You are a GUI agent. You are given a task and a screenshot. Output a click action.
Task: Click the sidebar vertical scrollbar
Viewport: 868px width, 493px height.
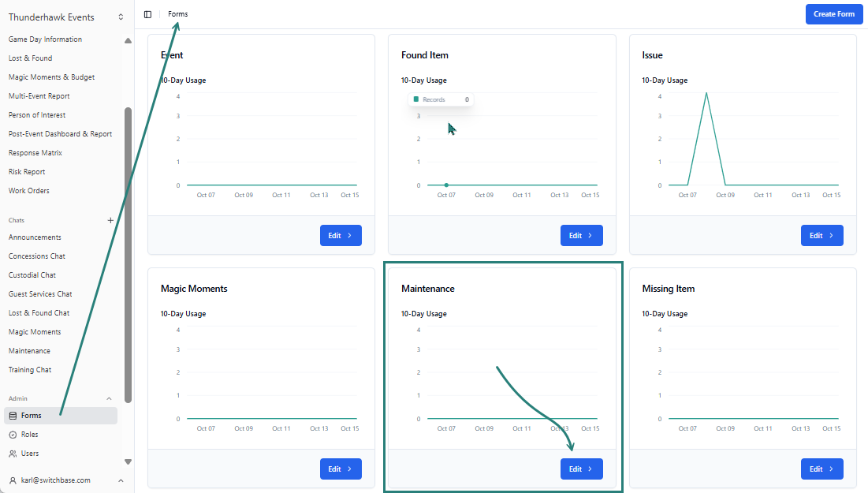pyautogui.click(x=129, y=252)
